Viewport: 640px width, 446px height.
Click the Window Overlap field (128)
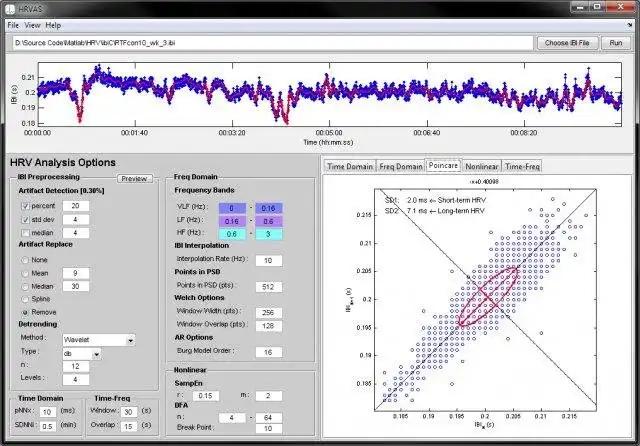(269, 326)
